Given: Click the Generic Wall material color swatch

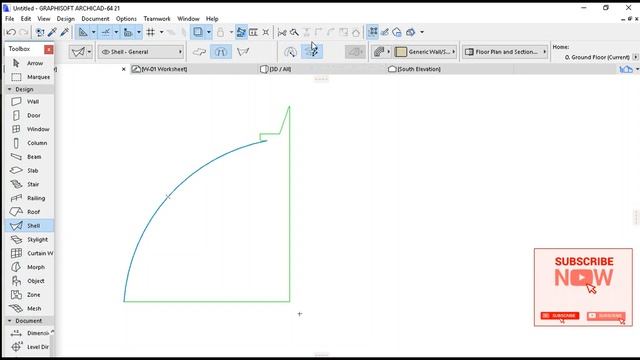Looking at the screenshot, I should coord(401,52).
